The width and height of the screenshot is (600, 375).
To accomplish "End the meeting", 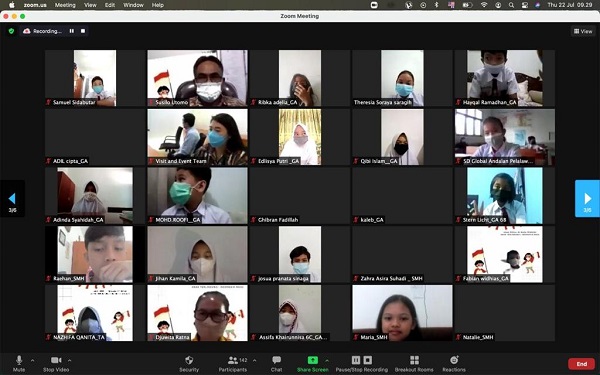I will pyautogui.click(x=582, y=364).
